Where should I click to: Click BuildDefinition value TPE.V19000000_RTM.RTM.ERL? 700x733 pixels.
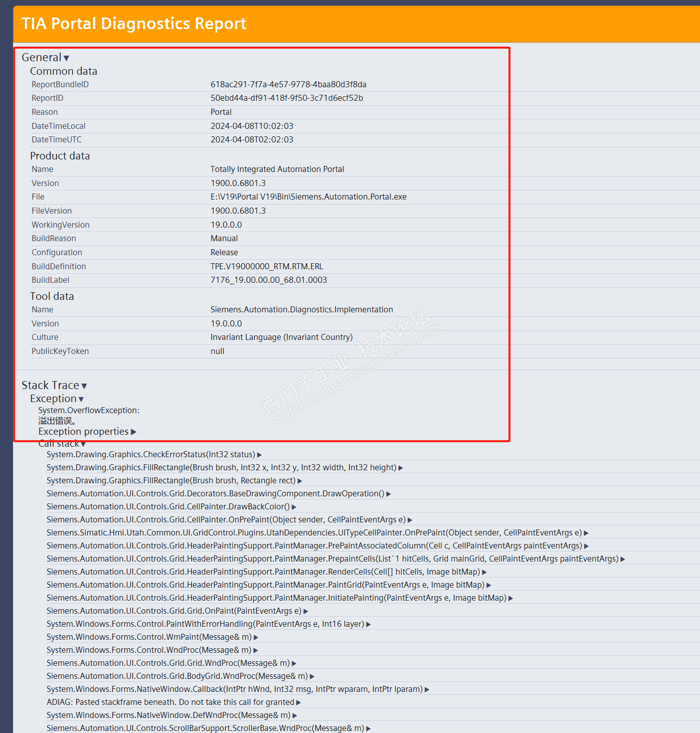[267, 267]
